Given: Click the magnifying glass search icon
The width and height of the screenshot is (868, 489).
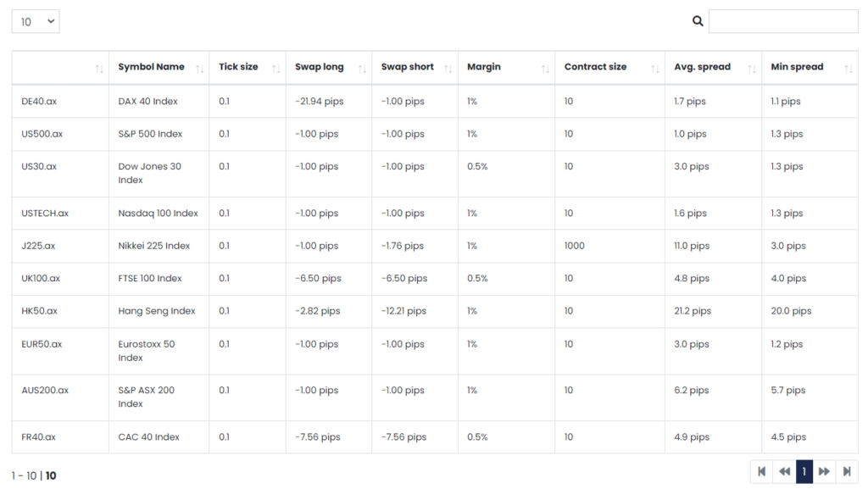Looking at the screenshot, I should click(x=698, y=21).
